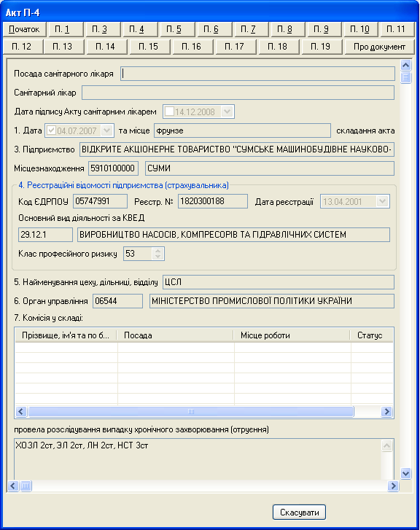420x530 pixels.
Task: Click the ЦСЛ department name field
Action: coord(279,282)
